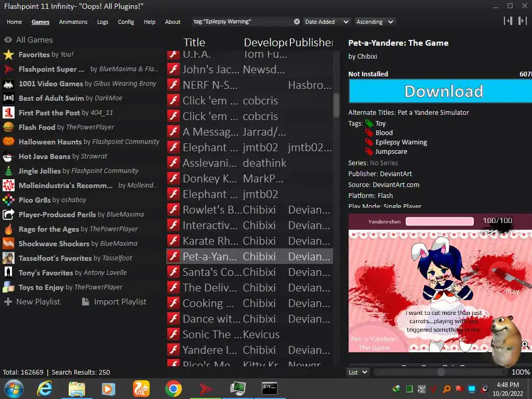Open Hot Java Beans playlist icon
Image resolution: width=532 pixels, height=399 pixels.
point(8,156)
